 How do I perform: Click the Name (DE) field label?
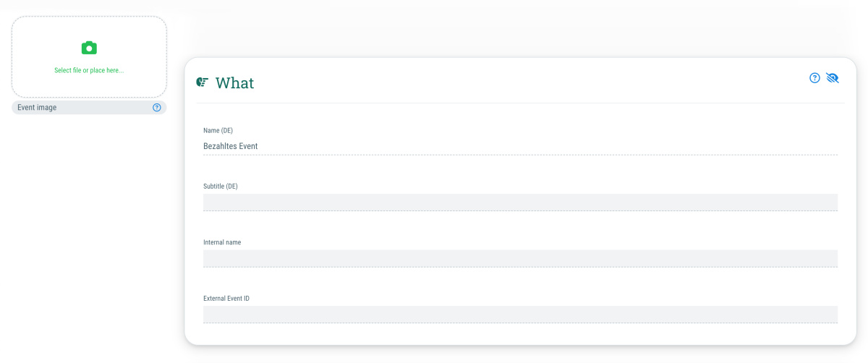click(218, 130)
